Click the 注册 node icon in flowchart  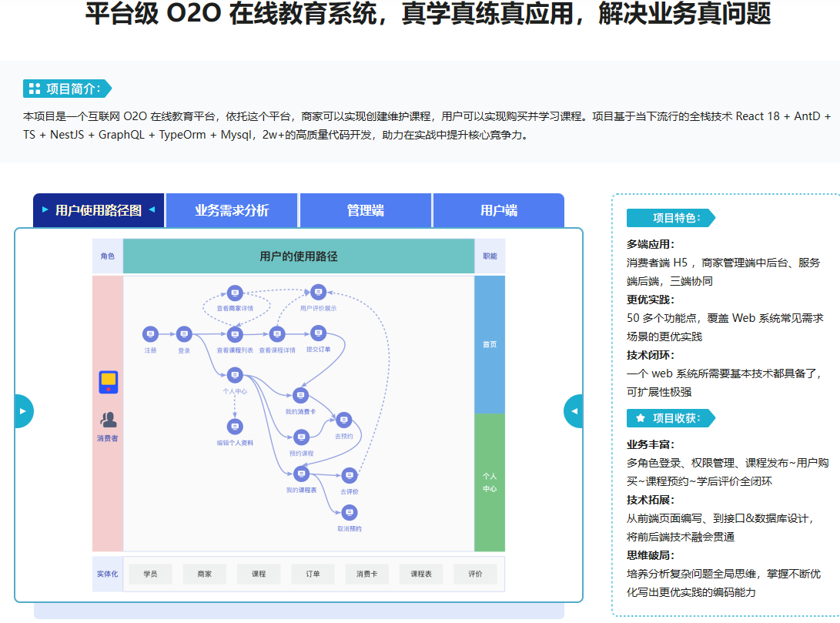[x=150, y=334]
